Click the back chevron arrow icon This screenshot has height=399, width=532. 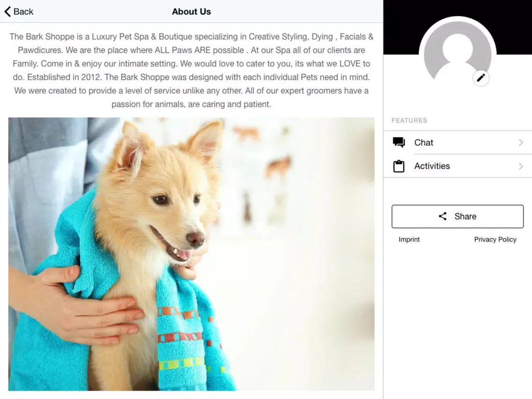point(7,12)
